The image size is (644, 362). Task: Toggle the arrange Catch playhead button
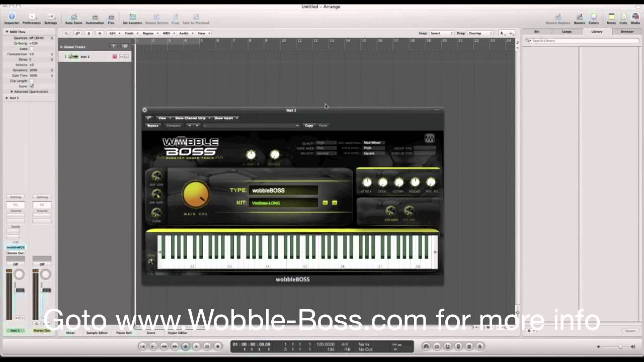click(x=89, y=33)
